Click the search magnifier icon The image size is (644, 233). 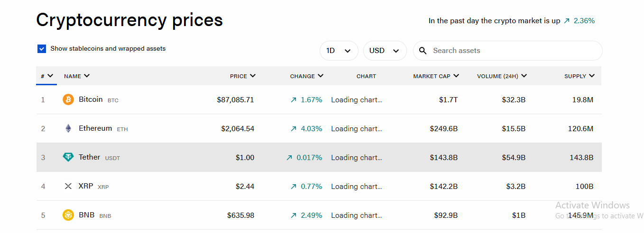423,51
